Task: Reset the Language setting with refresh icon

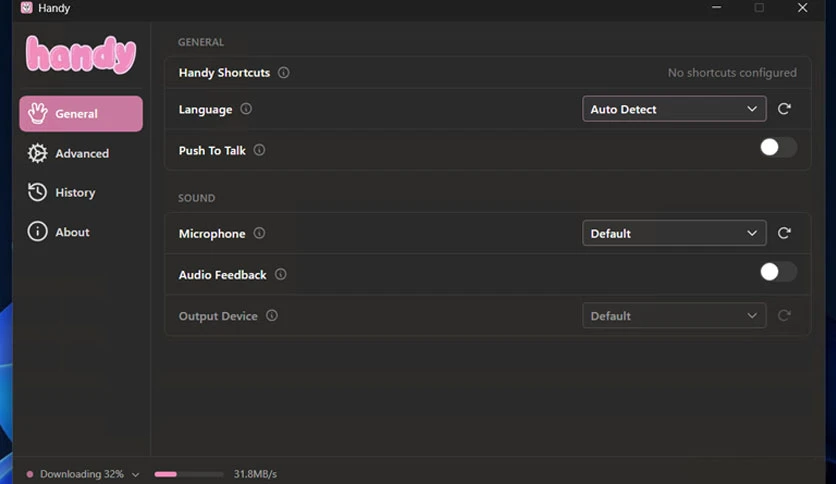Action: point(784,109)
